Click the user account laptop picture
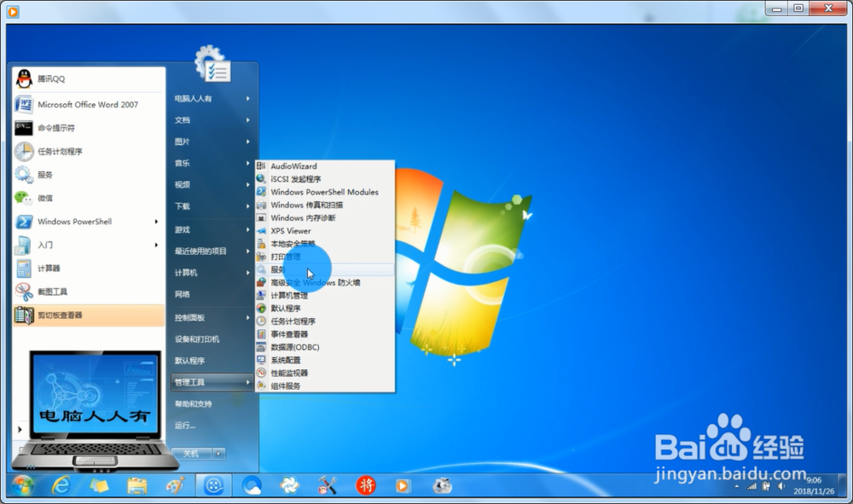This screenshot has width=853, height=504. pyautogui.click(x=94, y=411)
